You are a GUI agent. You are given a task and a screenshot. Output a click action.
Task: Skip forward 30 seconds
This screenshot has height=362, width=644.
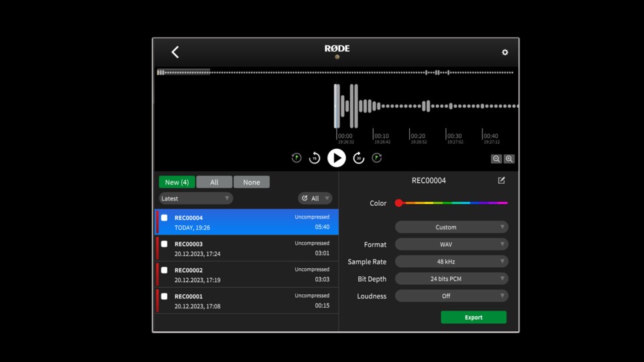point(359,158)
